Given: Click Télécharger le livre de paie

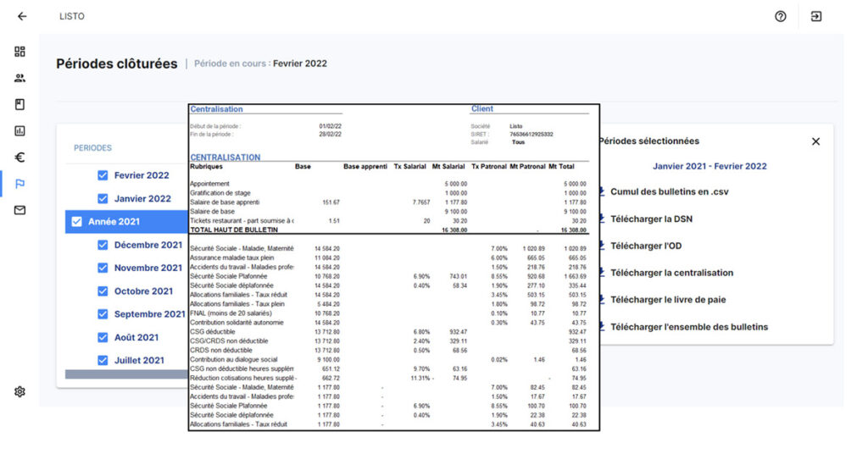Looking at the screenshot, I should (x=667, y=300).
